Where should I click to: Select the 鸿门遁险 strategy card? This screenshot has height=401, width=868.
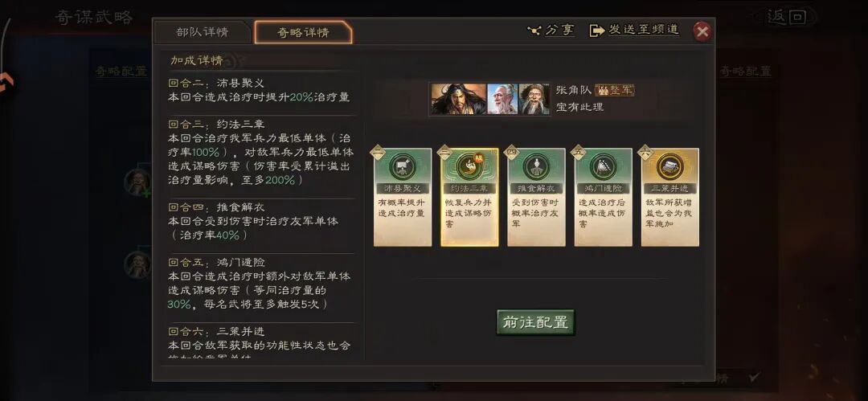[x=604, y=197]
